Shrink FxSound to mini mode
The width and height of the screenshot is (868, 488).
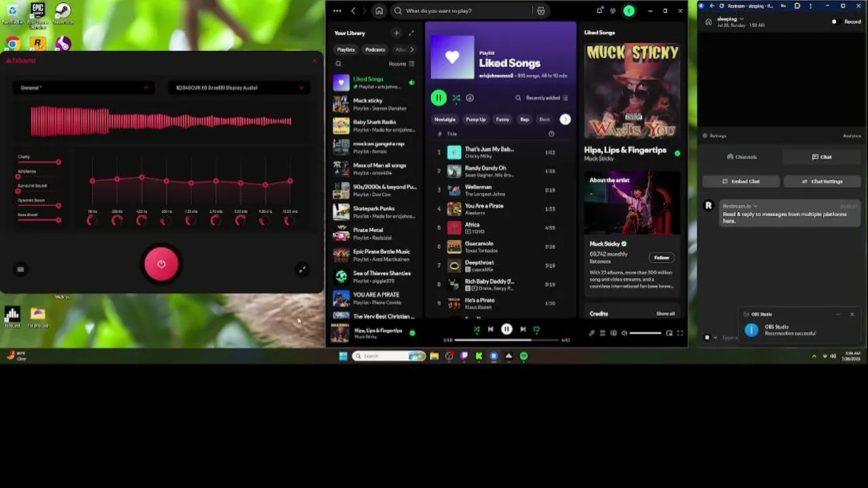point(302,270)
